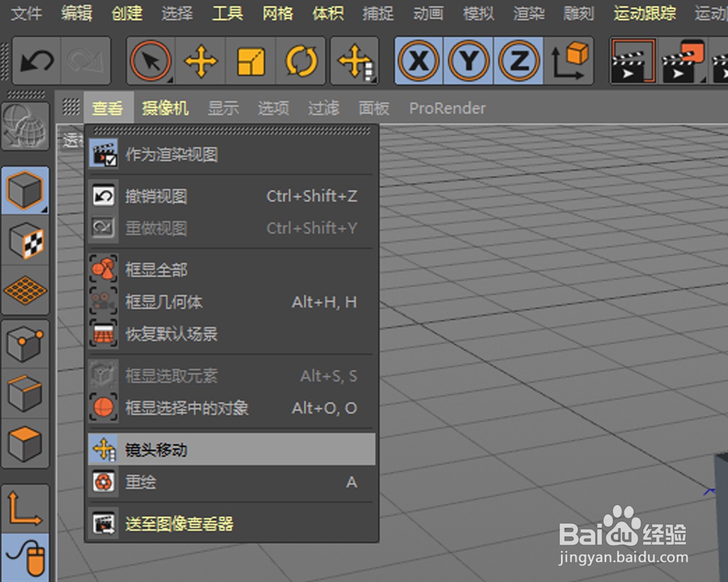Open the 模拟 menu
The image size is (728, 582).
coord(478,13)
